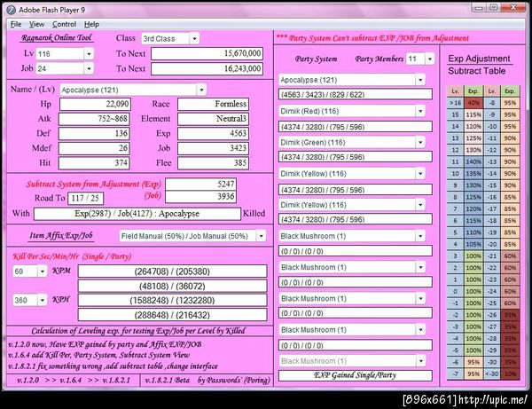The width and height of the screenshot is (532, 409).
Task: Click the KPM result (264708) / (205380)
Action: click(172, 271)
